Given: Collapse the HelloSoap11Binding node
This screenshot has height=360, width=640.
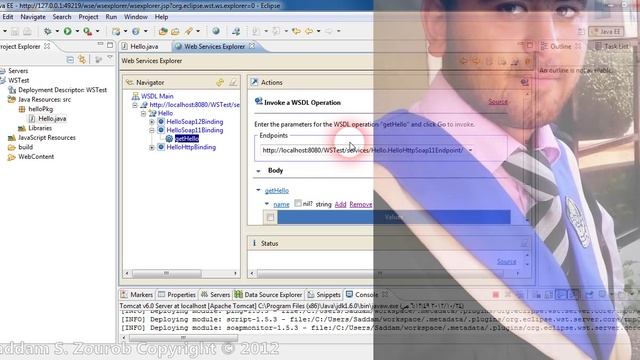Looking at the screenshot, I should 152,130.
